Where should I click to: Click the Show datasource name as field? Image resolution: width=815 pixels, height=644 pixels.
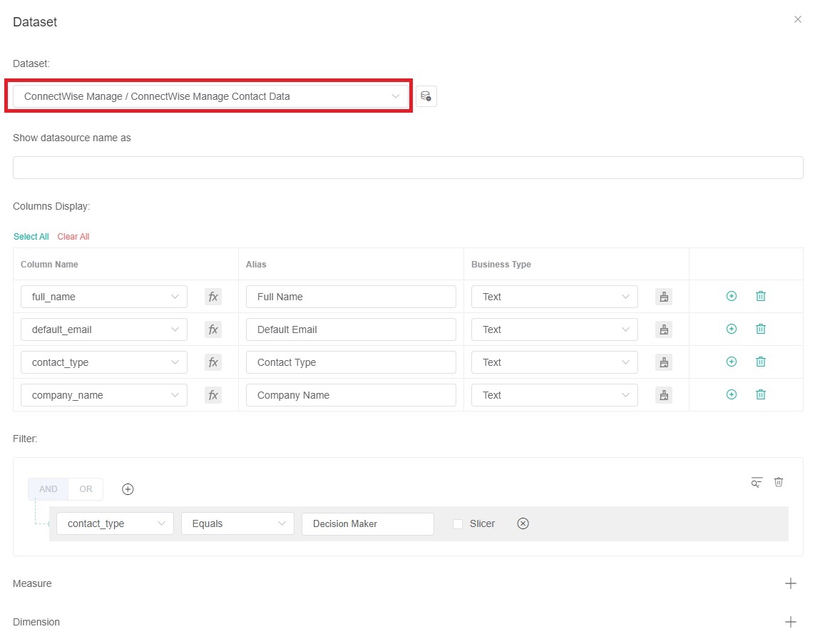pyautogui.click(x=408, y=168)
